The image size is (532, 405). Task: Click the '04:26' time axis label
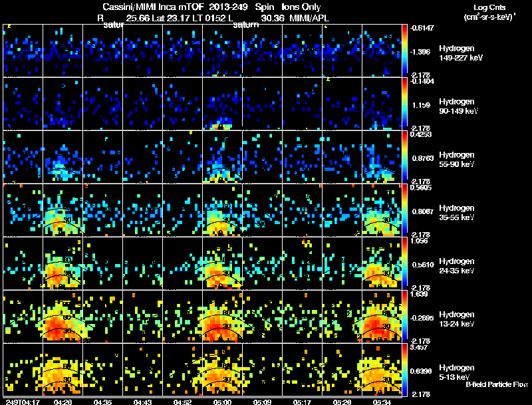pos(63,402)
